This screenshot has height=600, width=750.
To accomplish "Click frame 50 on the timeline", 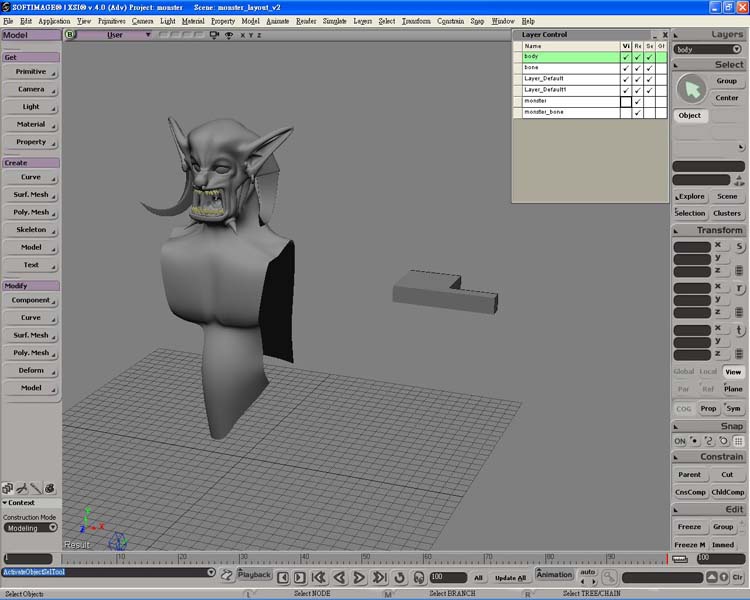I will (x=363, y=558).
